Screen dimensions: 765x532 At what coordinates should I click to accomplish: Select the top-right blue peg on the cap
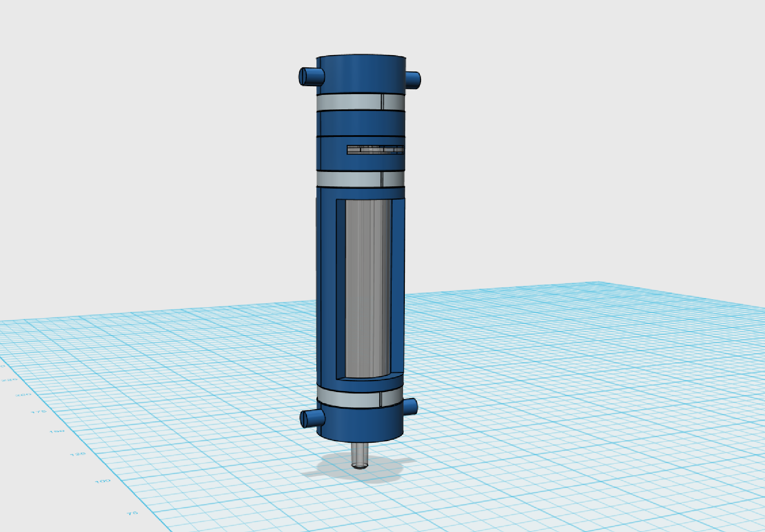413,80
